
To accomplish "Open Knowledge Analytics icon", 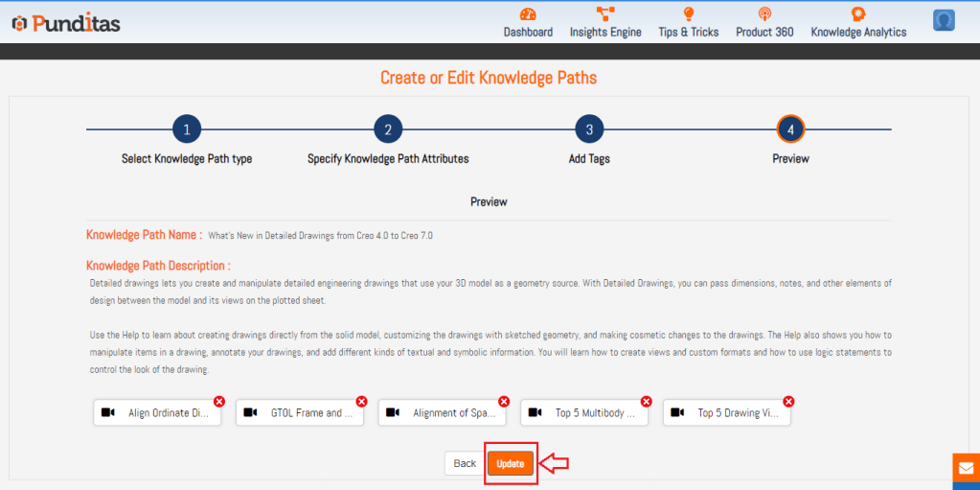I will pos(858,14).
